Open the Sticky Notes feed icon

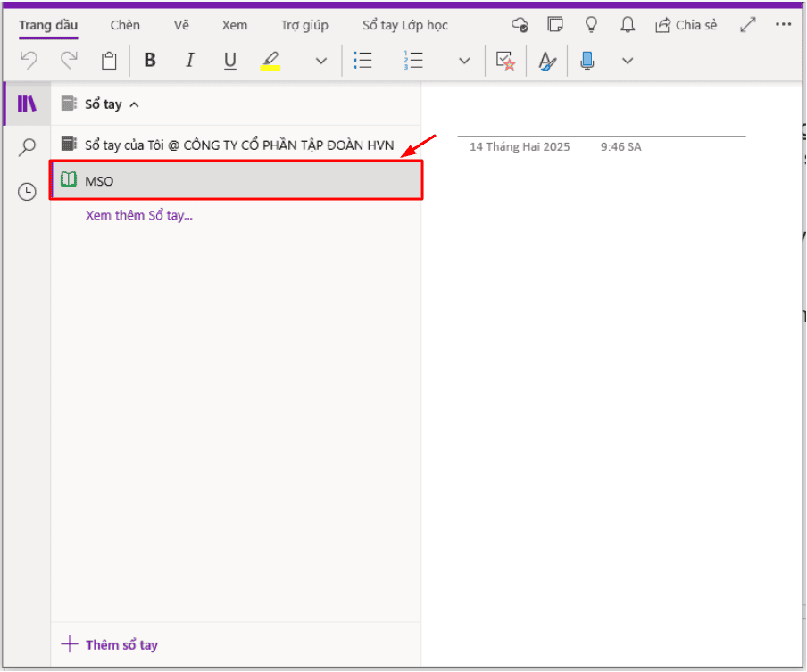click(x=555, y=24)
